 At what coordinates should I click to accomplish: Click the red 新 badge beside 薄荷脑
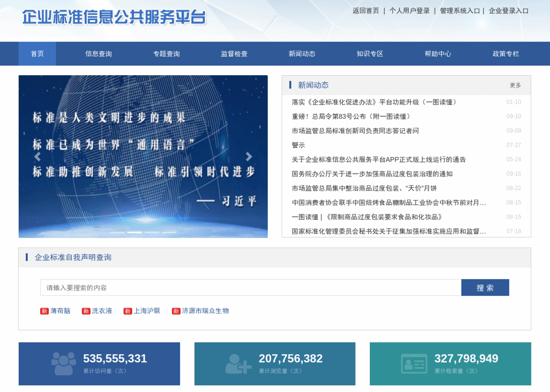click(x=45, y=311)
